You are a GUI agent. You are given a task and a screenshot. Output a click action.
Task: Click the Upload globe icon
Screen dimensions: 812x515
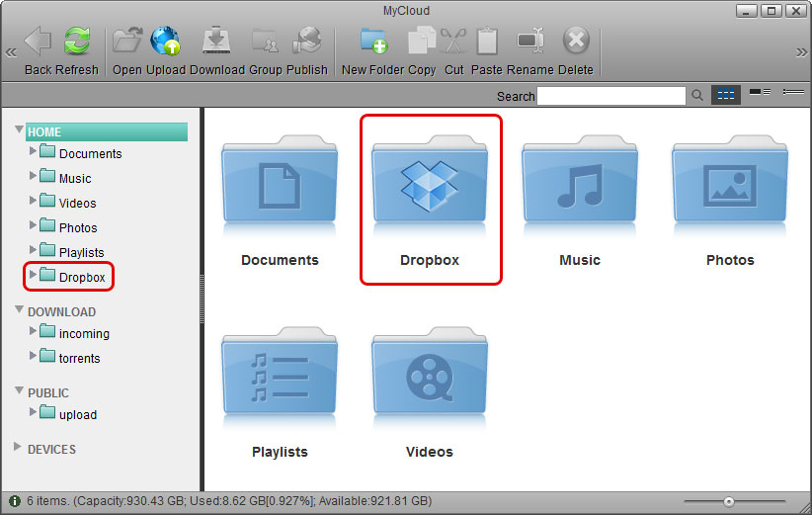click(165, 42)
